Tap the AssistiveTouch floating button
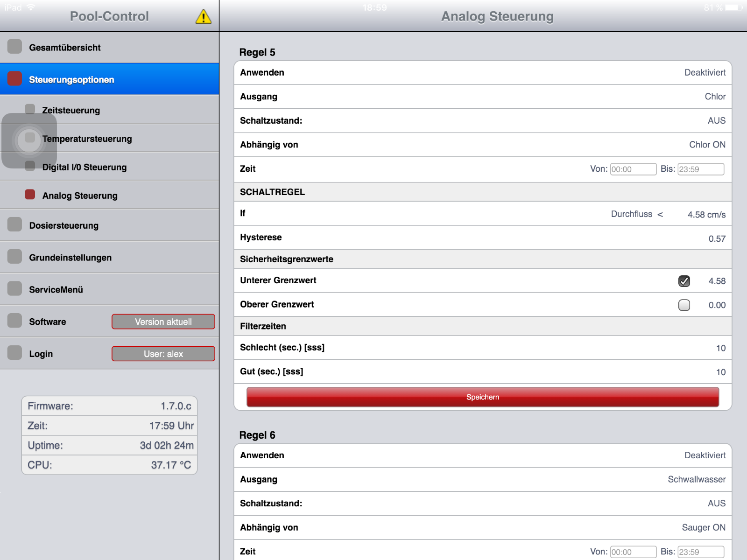 click(x=29, y=140)
